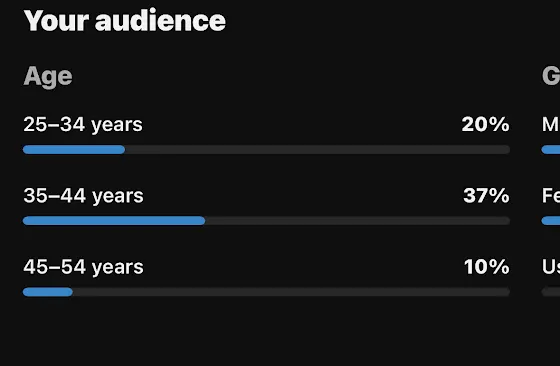This screenshot has height=366, width=560.
Task: Select the cut-off "M" gender label
Action: point(551,124)
